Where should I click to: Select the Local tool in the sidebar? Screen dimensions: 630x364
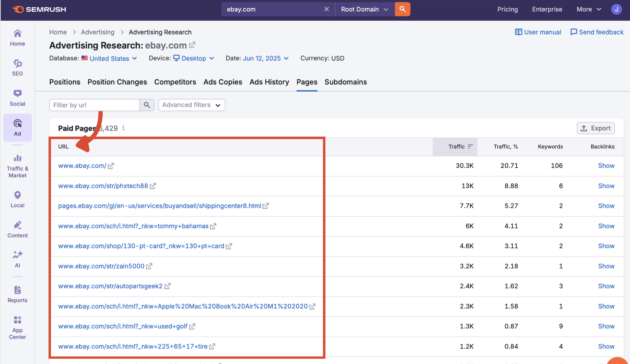coord(17,199)
